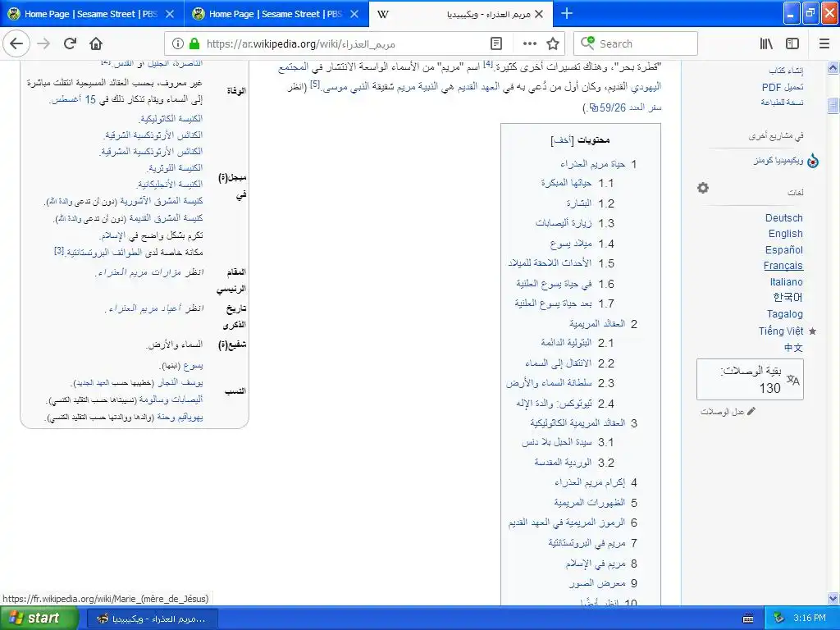Viewport: 840px width, 630px height.
Task: Click the green secure connection padlock
Action: click(194, 43)
